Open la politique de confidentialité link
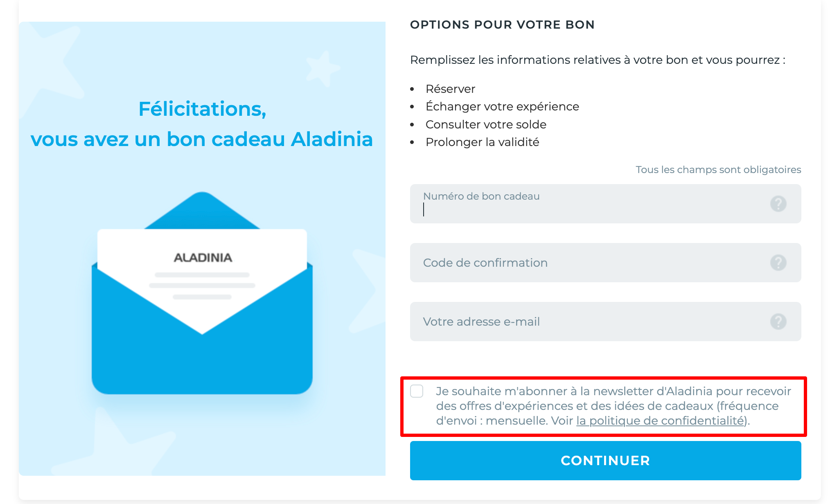 [660, 421]
